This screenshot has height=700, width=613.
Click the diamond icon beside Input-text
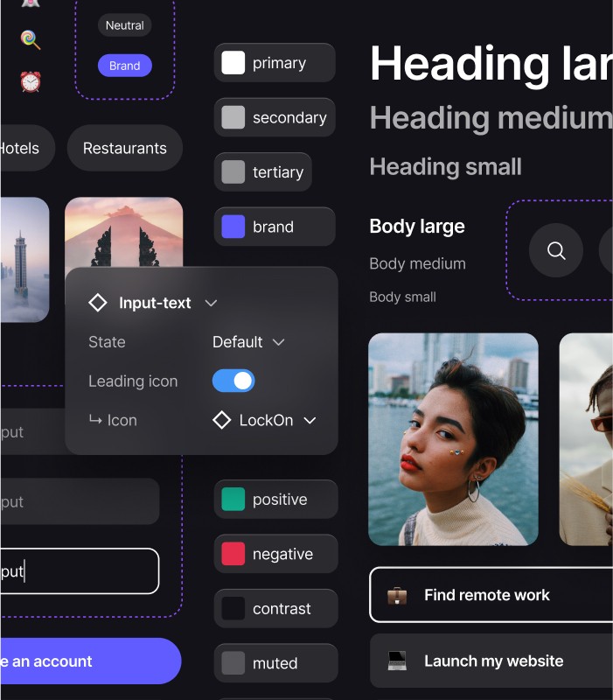(98, 303)
